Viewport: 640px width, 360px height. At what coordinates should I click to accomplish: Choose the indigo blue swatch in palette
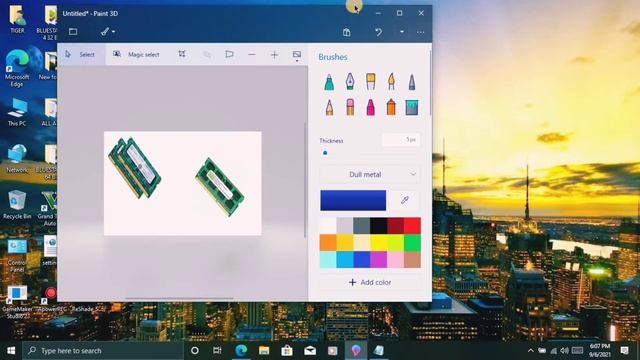[x=362, y=260]
